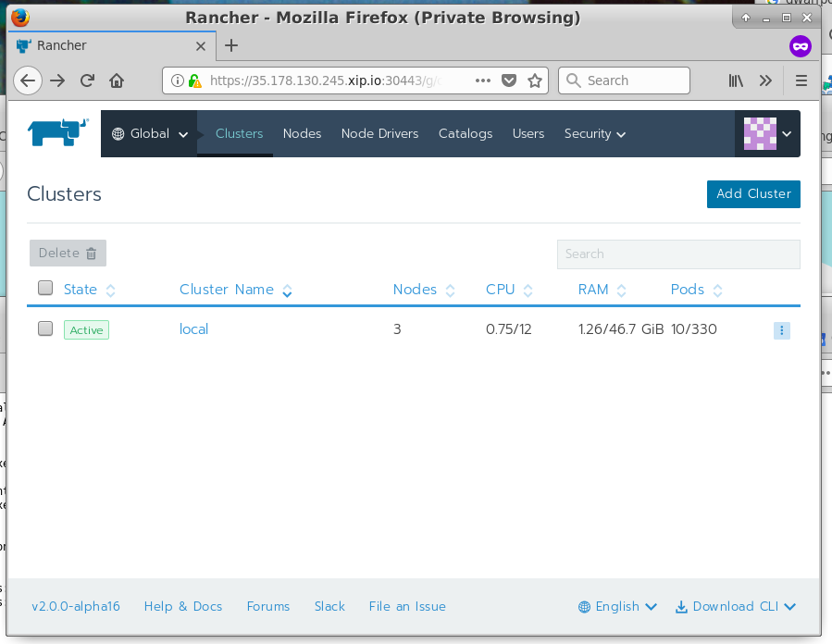Expand the user account dropdown arrow
The width and height of the screenshot is (832, 644).
[787, 133]
